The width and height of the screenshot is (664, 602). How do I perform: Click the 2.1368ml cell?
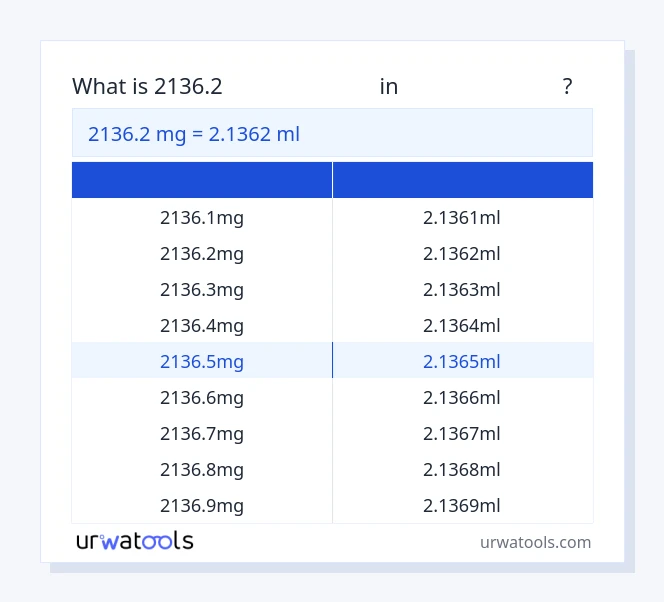point(462,470)
